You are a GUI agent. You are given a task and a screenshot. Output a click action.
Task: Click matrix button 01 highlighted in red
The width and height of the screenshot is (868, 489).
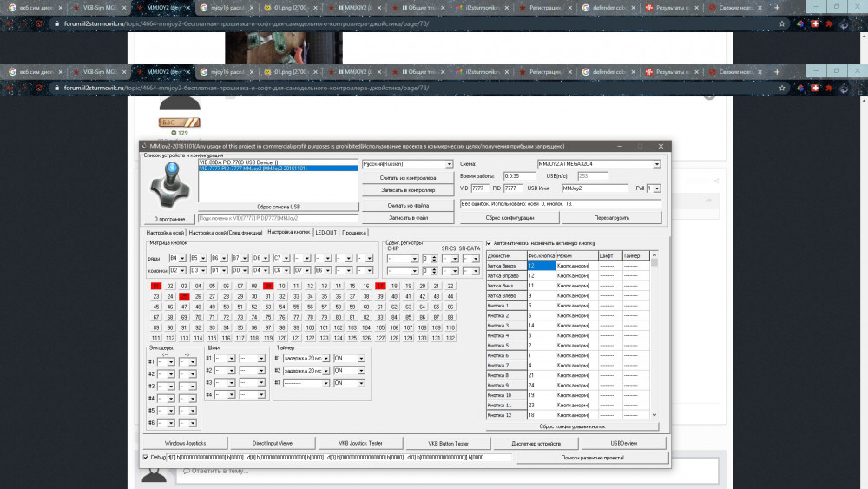[x=156, y=287]
